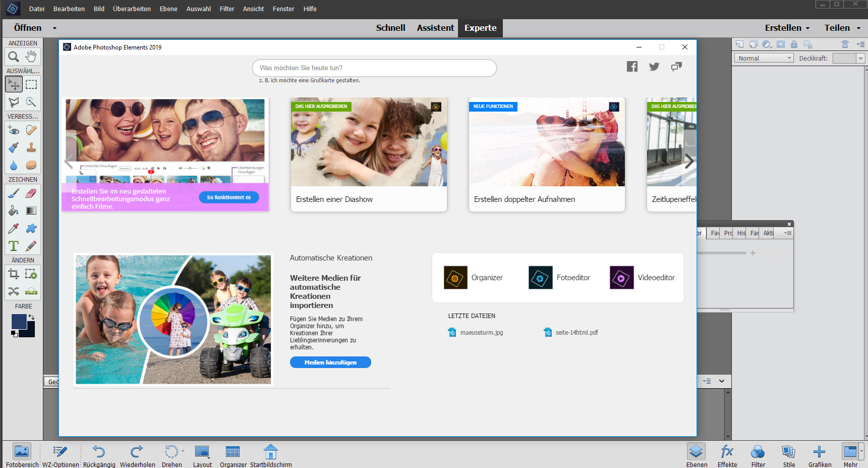Viewport: 868px width, 468px height.
Task: Select the Rectangular Marquee tool
Action: coord(31,84)
